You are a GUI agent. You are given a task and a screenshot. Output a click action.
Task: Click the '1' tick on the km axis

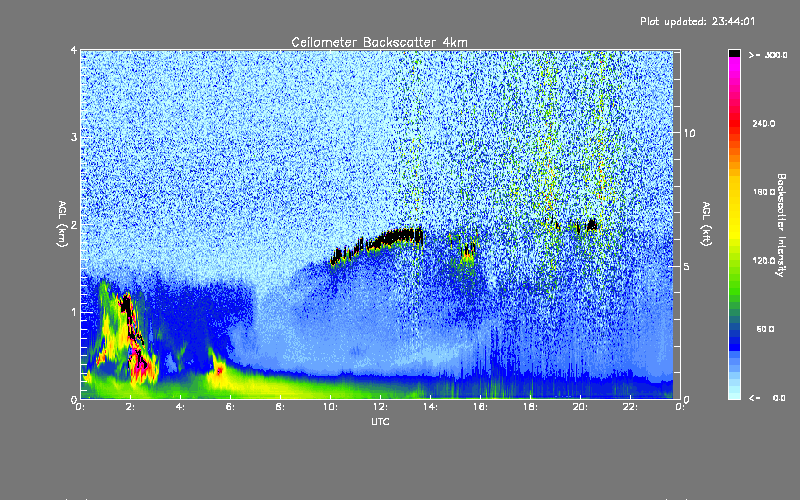click(74, 312)
